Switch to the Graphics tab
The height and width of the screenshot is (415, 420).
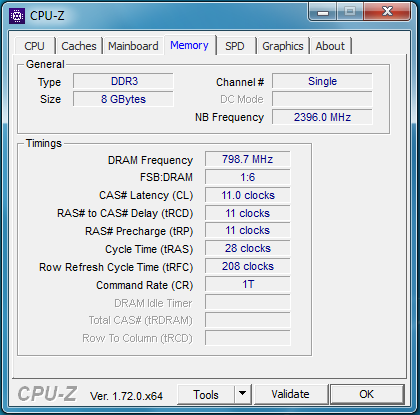point(283,46)
